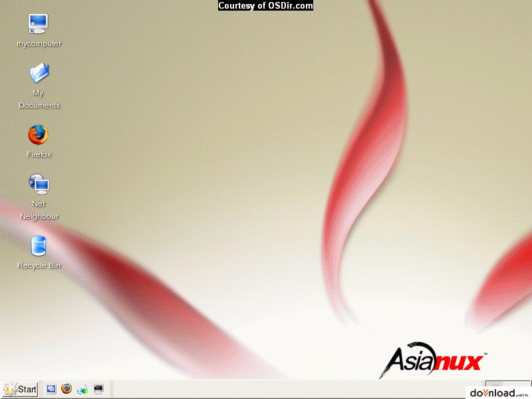Select the mycomputer label text
This screenshot has height=399, width=532.
coord(39,43)
